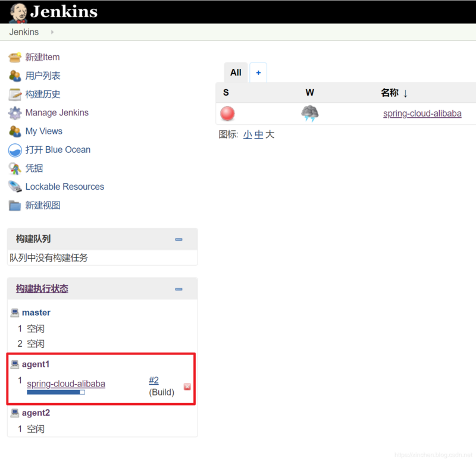Image resolution: width=476 pixels, height=462 pixels.
Task: Open the spring-cloud-alibaba project link
Action: click(x=422, y=113)
